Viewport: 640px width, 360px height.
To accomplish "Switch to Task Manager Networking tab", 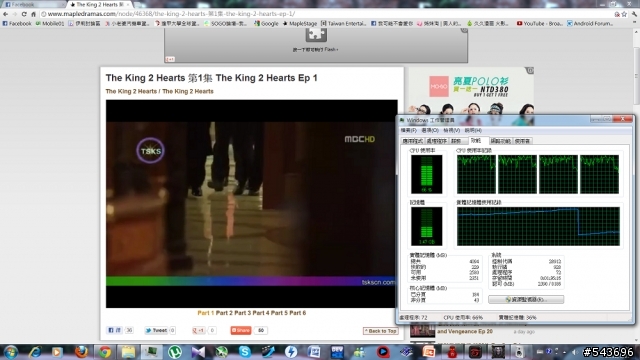I will 500,141.
